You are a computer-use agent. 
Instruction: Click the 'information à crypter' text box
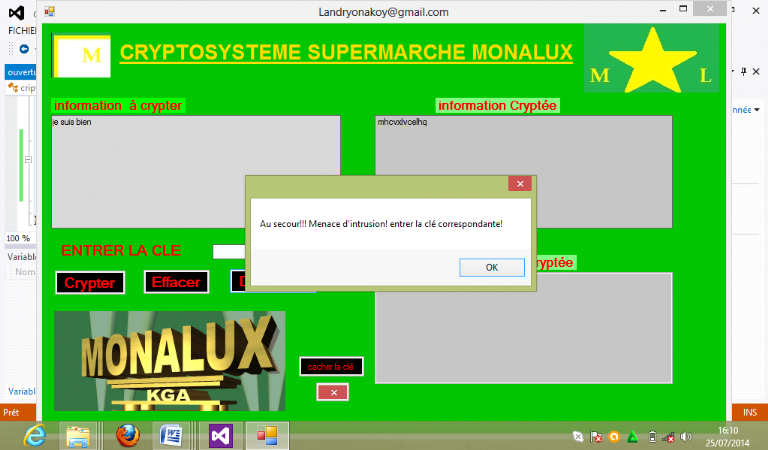pos(195,172)
